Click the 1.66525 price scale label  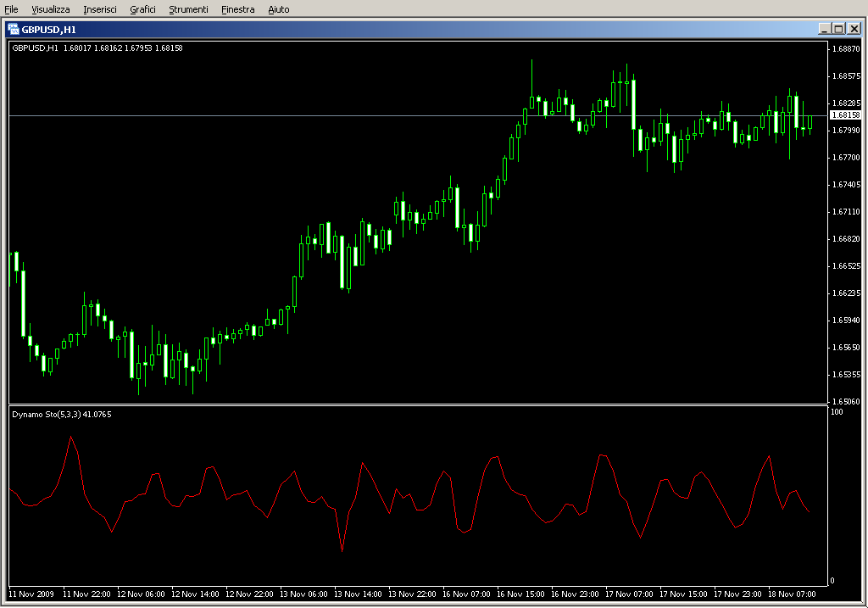pos(846,265)
